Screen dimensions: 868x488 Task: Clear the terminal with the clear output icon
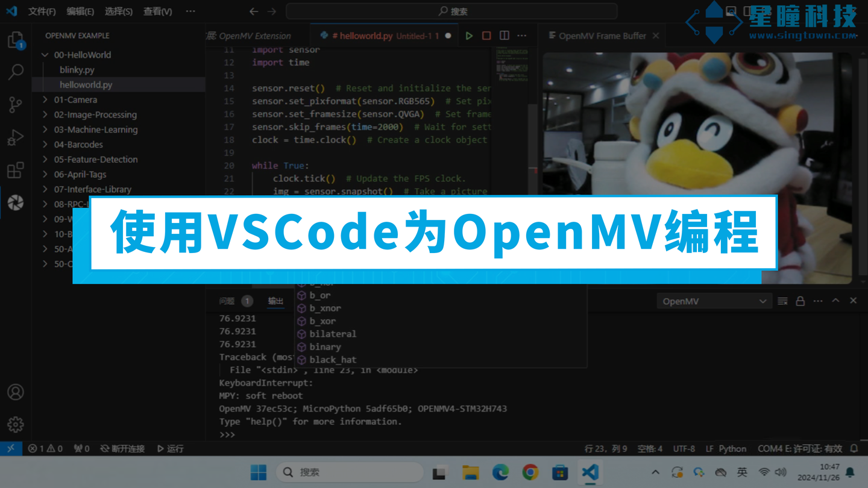(x=782, y=301)
